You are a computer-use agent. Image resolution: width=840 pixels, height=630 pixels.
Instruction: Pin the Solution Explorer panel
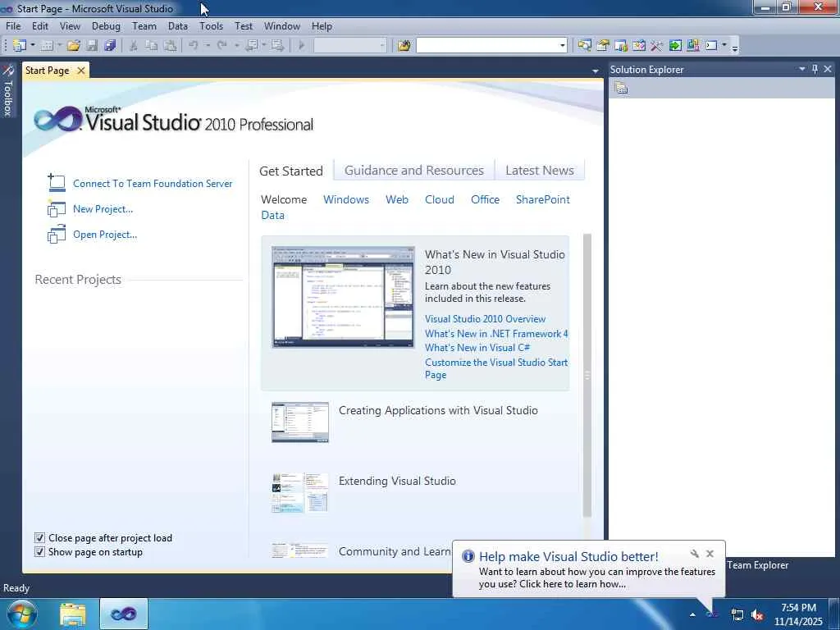pos(815,69)
